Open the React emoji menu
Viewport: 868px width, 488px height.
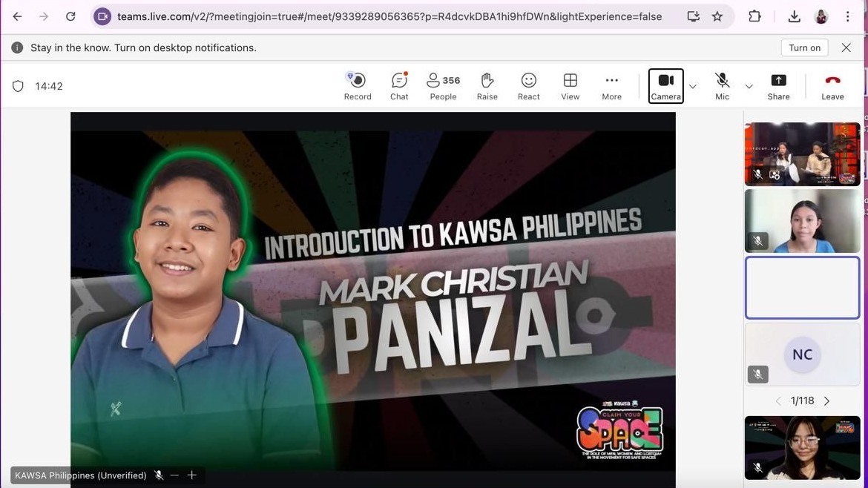(x=529, y=86)
